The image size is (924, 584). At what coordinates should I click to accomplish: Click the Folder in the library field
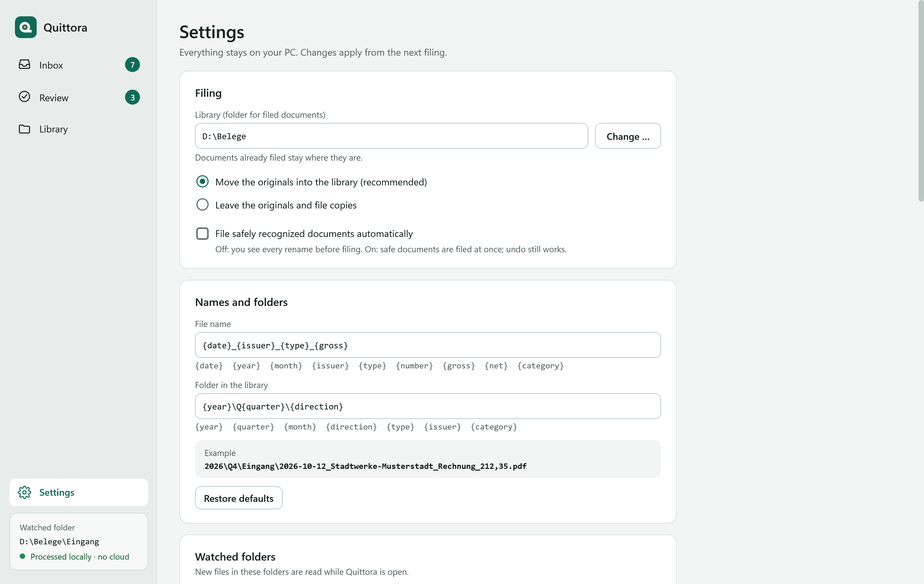pyautogui.click(x=428, y=406)
